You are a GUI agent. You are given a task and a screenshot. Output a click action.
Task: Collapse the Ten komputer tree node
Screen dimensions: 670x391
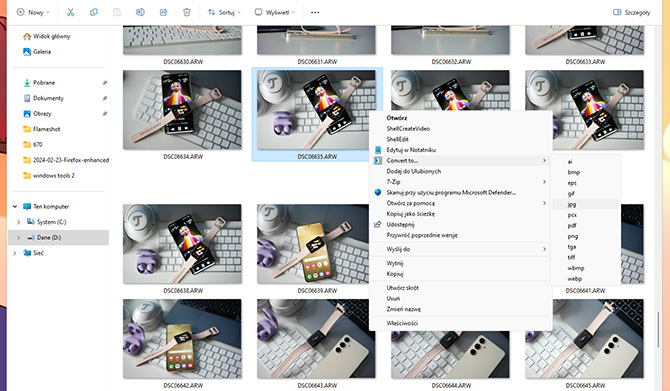tap(15, 206)
